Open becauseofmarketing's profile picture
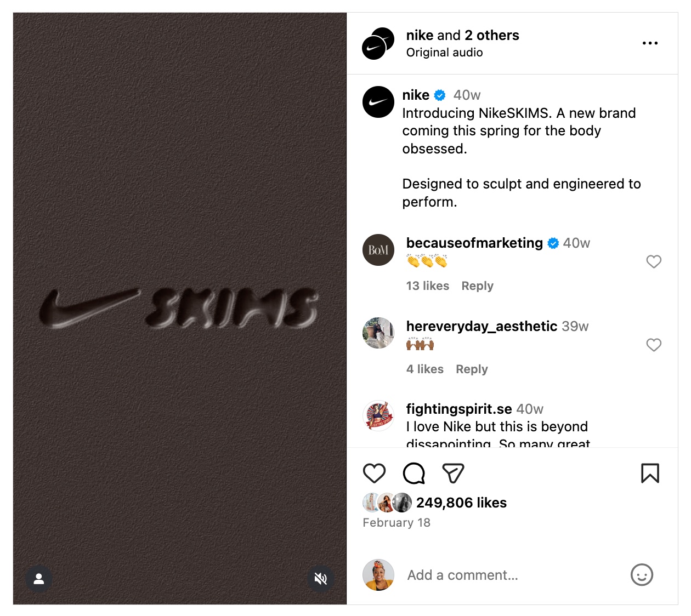Image resolution: width=691 pixels, height=616 pixels. [378, 250]
